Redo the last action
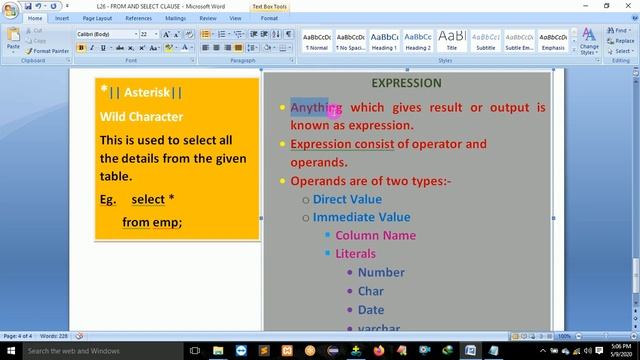The height and width of the screenshot is (360, 640). 53,6
